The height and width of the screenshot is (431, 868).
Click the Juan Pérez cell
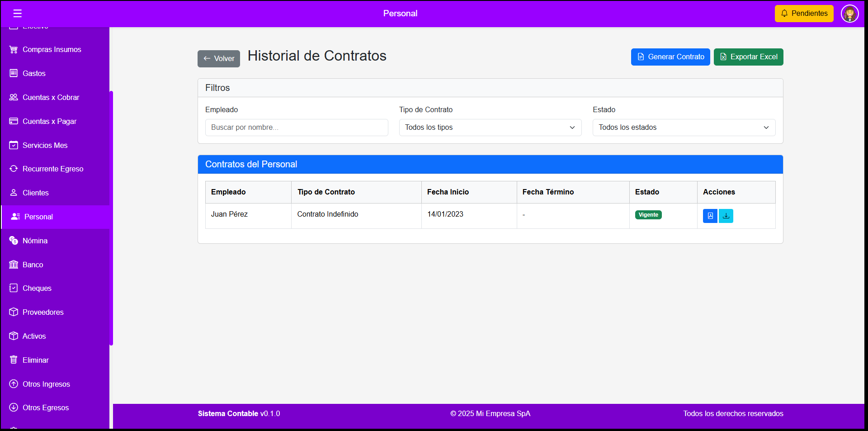(248, 216)
